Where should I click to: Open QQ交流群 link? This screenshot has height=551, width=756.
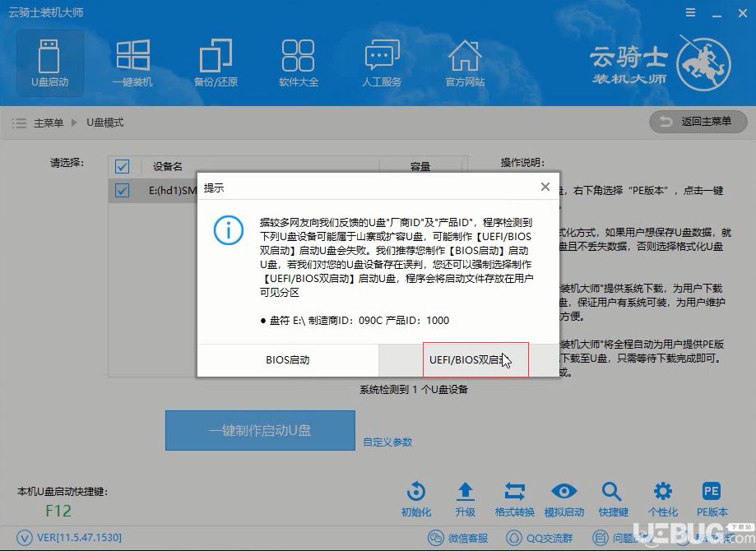[540, 538]
